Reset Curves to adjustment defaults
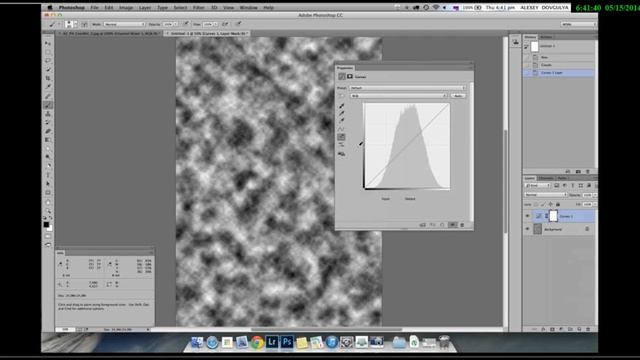640x360 pixels. (x=442, y=225)
